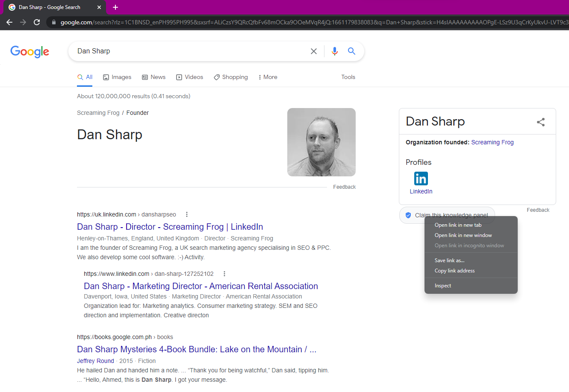
Task: Open the three-dot menu for the uk.linkedin.com result
Action: 187,214
